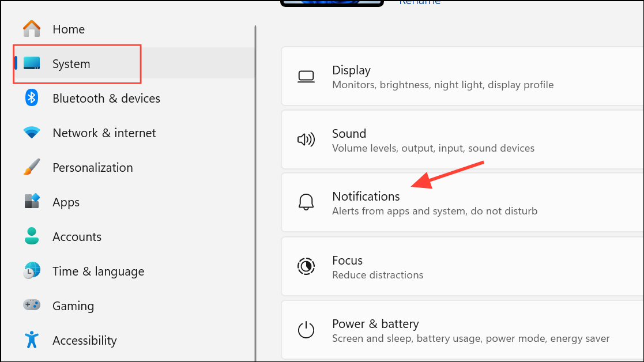Click the Accessibility person icon
This screenshot has width=644, height=362.
coord(32,340)
